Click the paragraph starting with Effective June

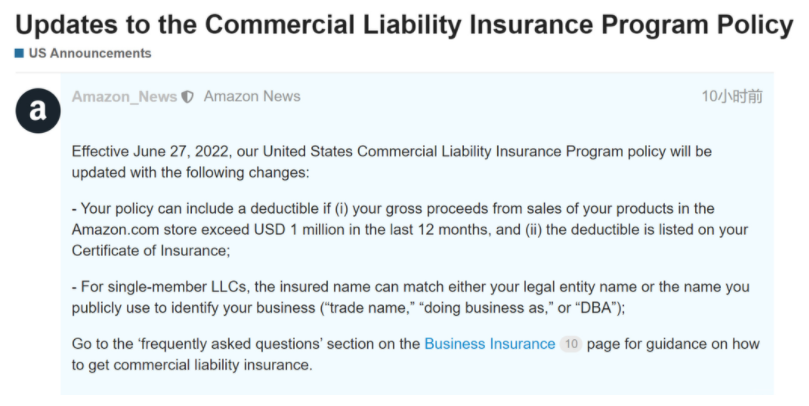(390, 162)
